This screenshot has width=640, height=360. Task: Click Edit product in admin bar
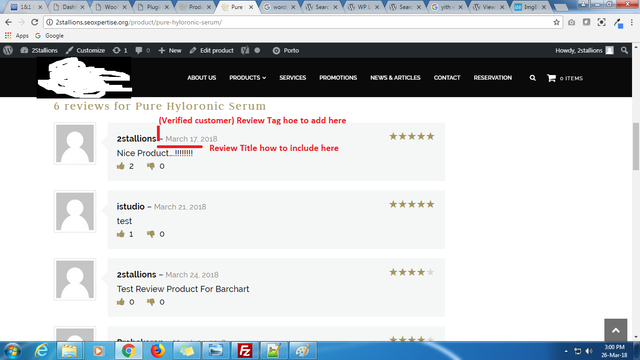(211, 51)
